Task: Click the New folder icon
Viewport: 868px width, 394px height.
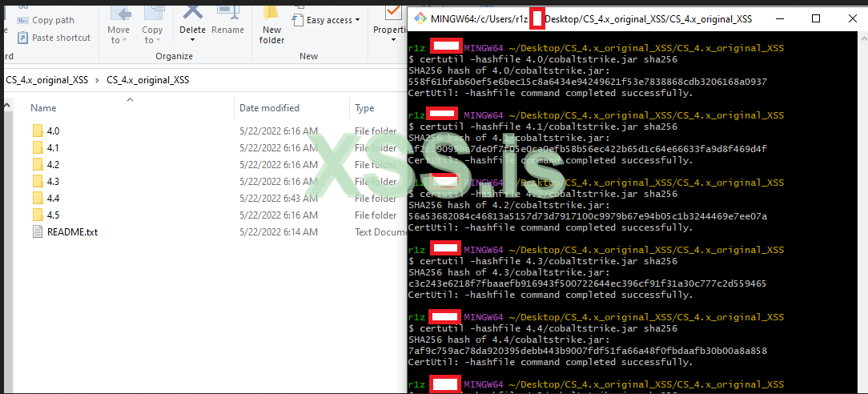Action: pyautogui.click(x=271, y=11)
